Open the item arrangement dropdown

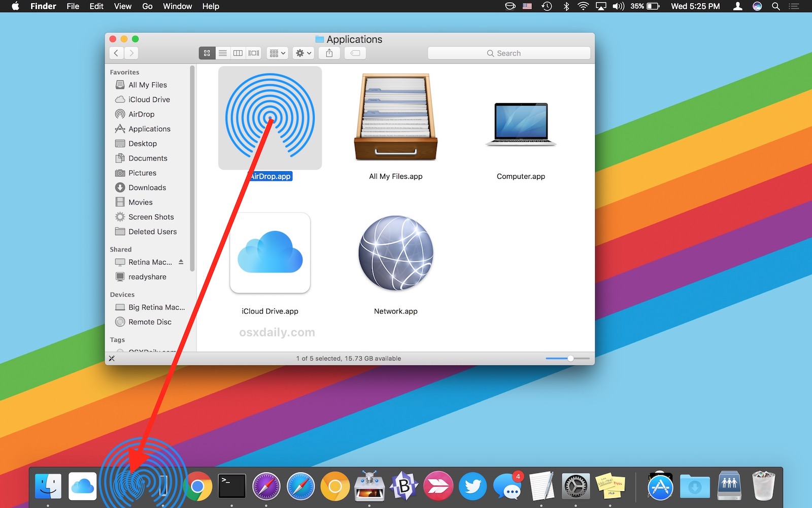[277, 53]
